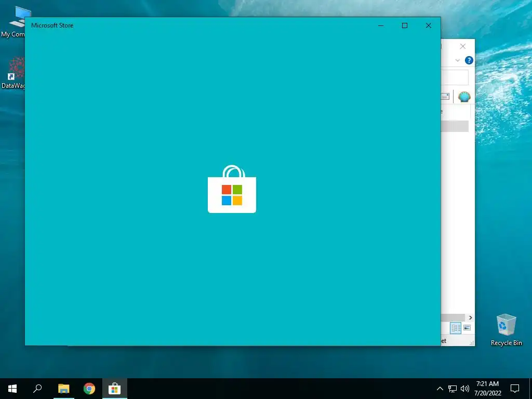Minimize the Microsoft Store window
Screen dimensions: 532x399
coord(381,25)
